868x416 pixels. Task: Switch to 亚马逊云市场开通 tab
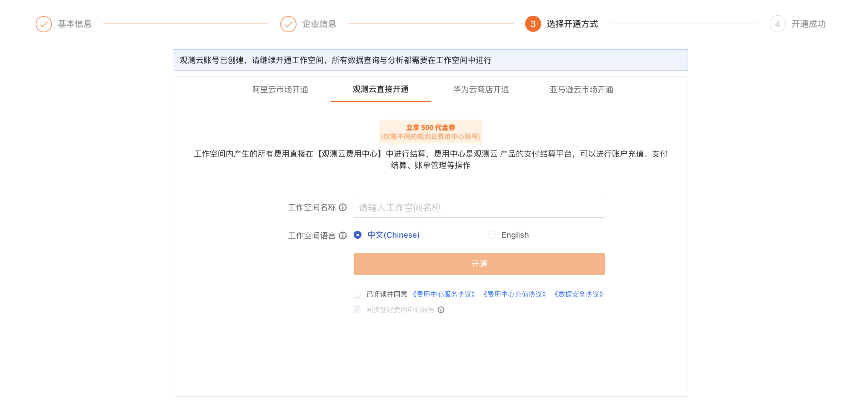click(581, 89)
